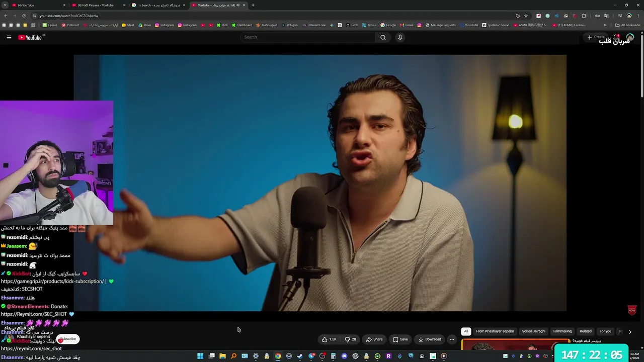The width and height of the screenshot is (644, 362).
Task: Open the gamegrip.ir kick-subscription link
Action: coord(52,282)
